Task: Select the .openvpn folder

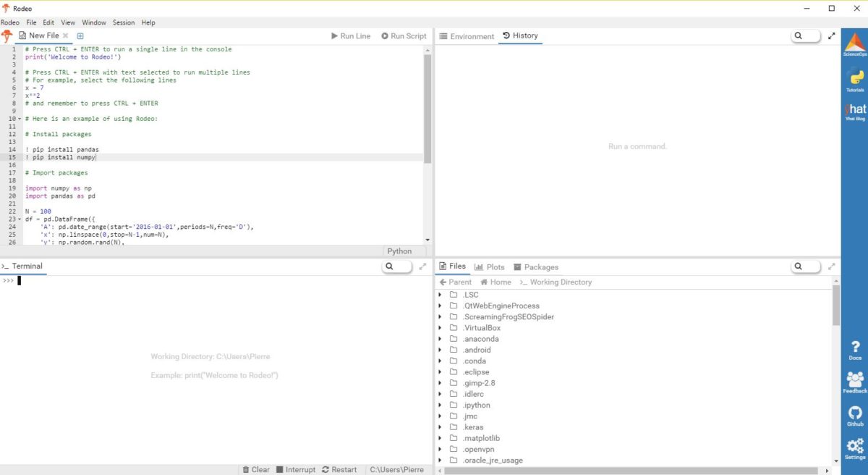Action: (x=480, y=450)
